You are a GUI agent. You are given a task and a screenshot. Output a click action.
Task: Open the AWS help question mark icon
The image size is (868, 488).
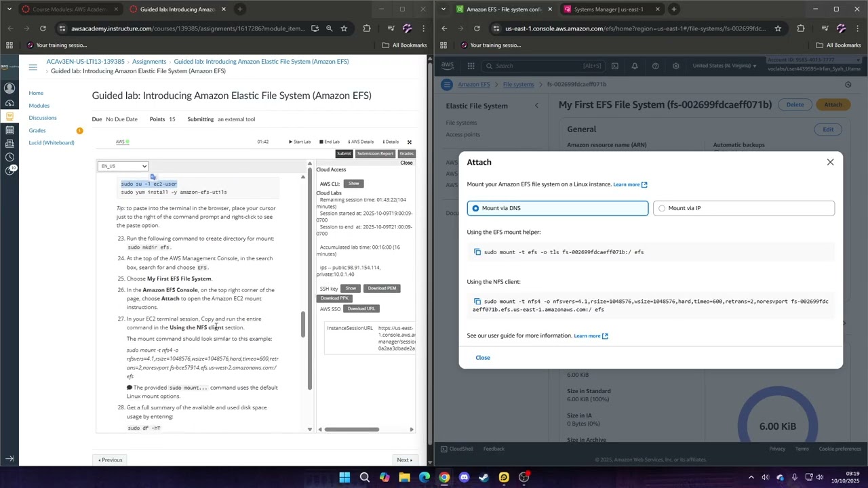[x=655, y=66]
